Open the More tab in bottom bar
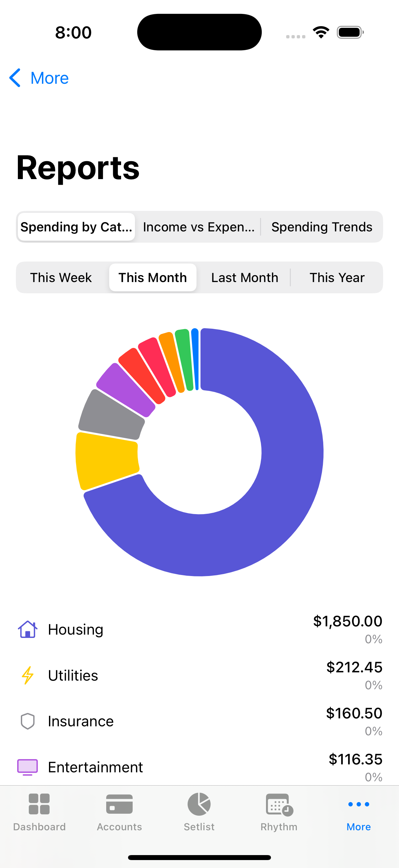 click(359, 812)
